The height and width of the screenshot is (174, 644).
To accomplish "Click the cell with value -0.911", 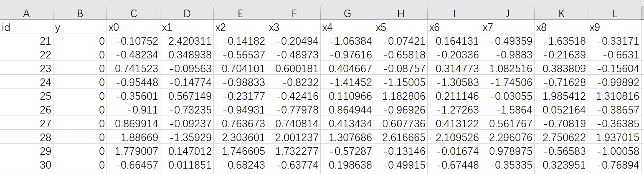I will point(133,110).
